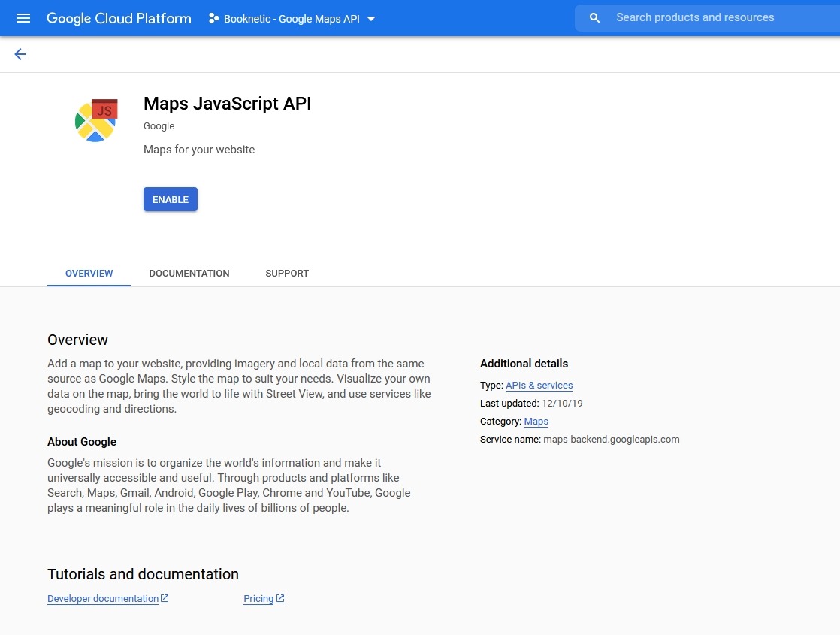840x635 pixels.
Task: Enable the Maps JavaScript API
Action: pos(171,199)
